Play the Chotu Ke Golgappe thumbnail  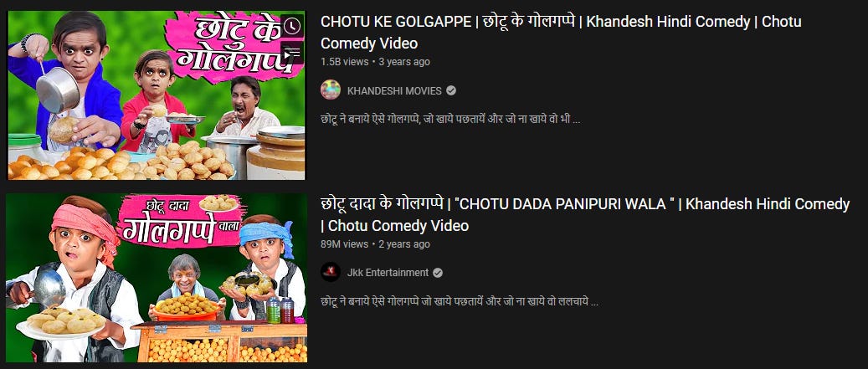point(157,95)
